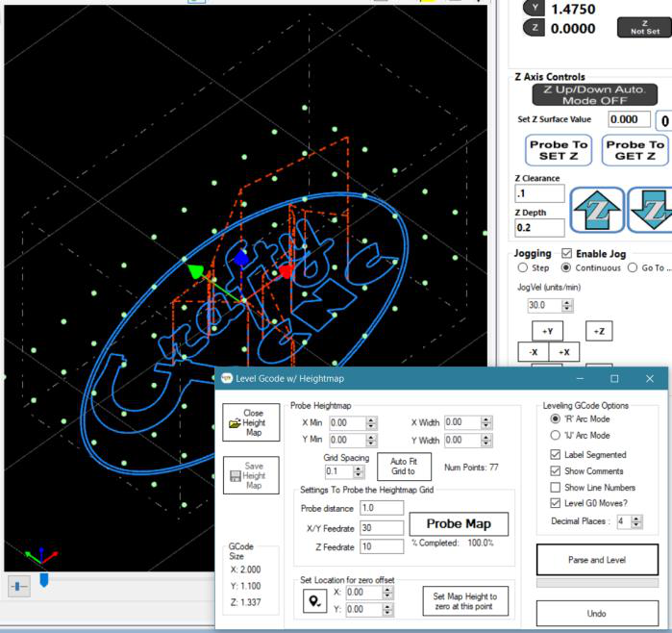Click the +Z jog button
Screen dimensions: 672x633
(x=599, y=331)
